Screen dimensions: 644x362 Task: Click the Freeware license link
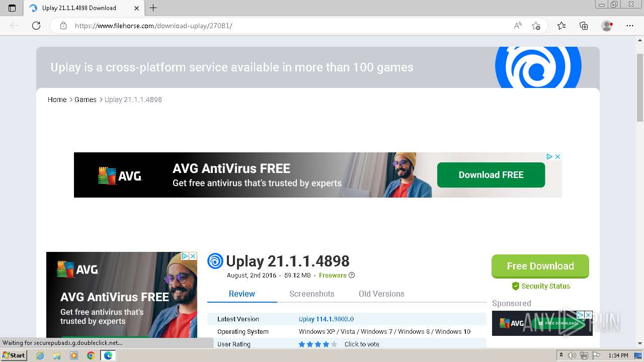333,275
